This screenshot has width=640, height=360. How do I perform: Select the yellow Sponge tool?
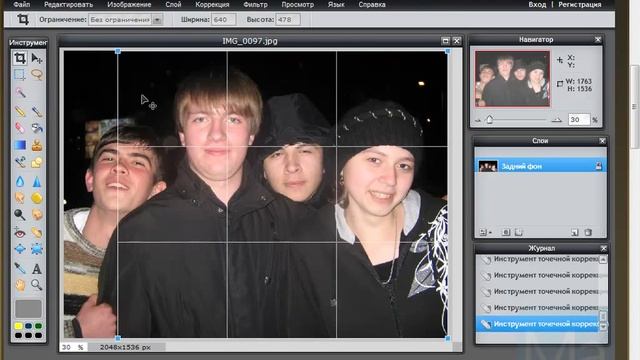click(37, 198)
